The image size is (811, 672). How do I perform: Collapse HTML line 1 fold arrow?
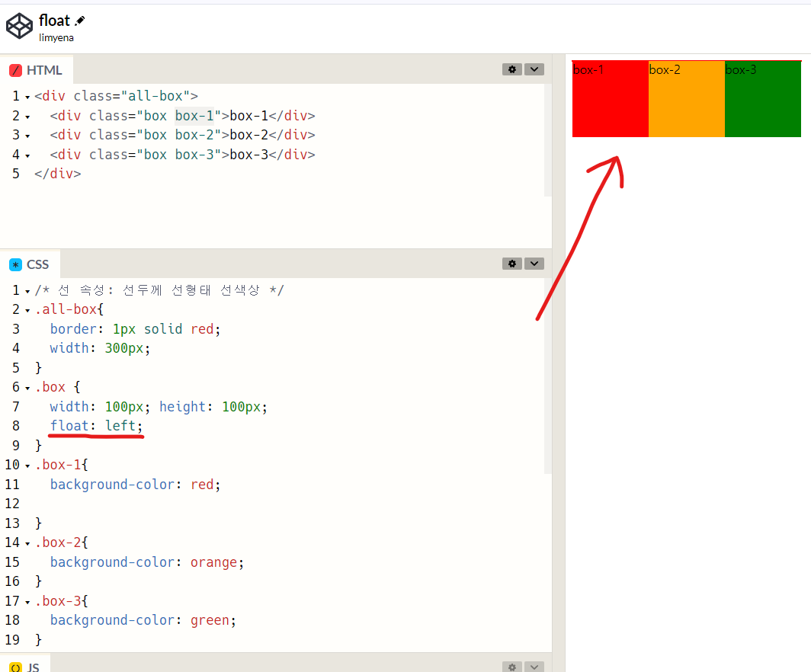(x=27, y=98)
